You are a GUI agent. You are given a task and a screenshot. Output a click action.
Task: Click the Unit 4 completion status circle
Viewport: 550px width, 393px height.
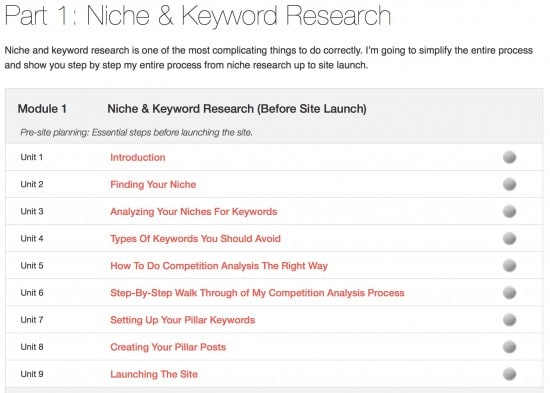click(509, 239)
